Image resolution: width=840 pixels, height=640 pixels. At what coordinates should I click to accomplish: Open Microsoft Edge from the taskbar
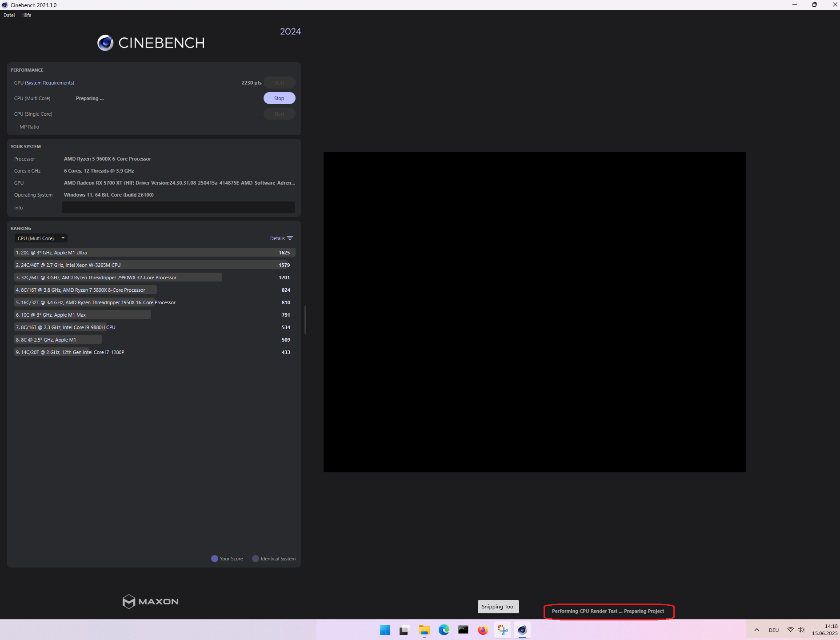coord(444,630)
